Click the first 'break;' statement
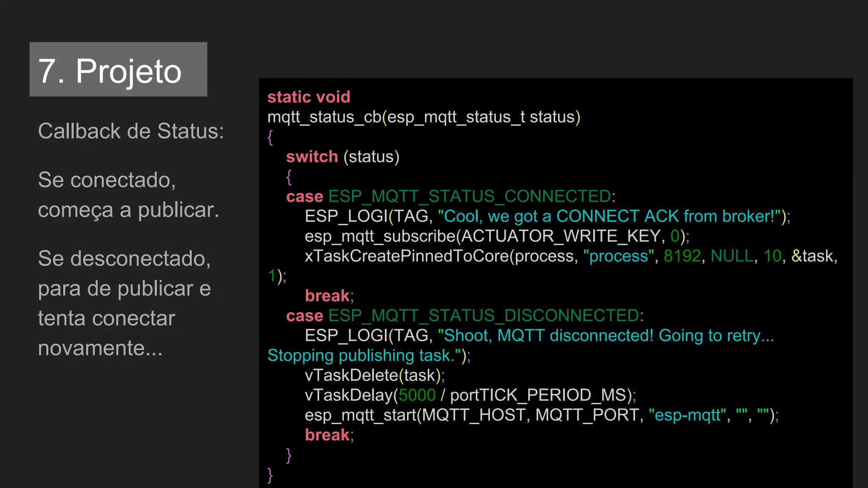Image resolution: width=868 pixels, height=488 pixels. [x=329, y=296]
